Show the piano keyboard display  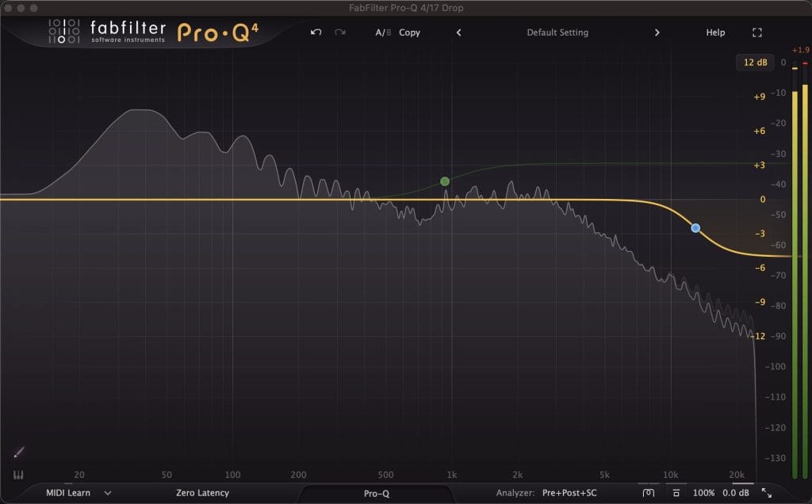[19, 476]
